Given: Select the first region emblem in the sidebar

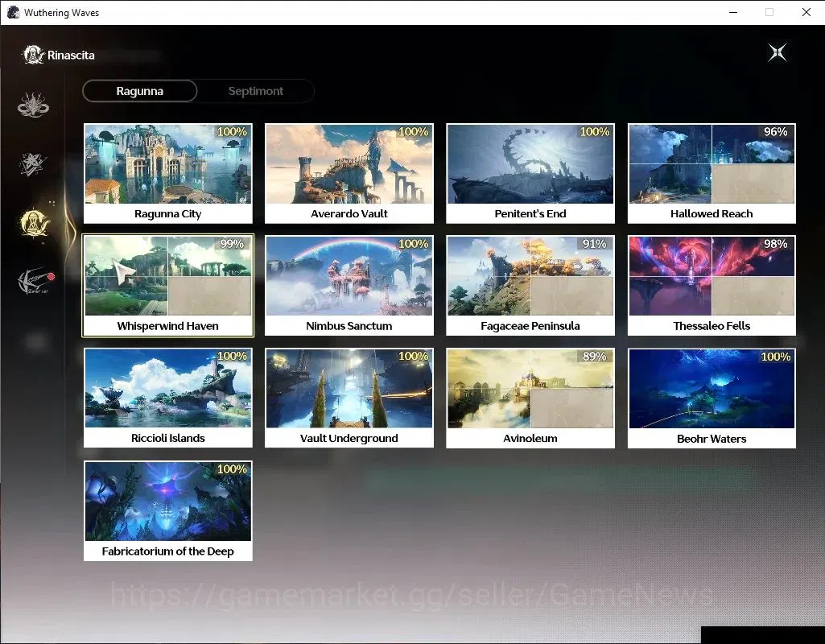Looking at the screenshot, I should pos(33,105).
